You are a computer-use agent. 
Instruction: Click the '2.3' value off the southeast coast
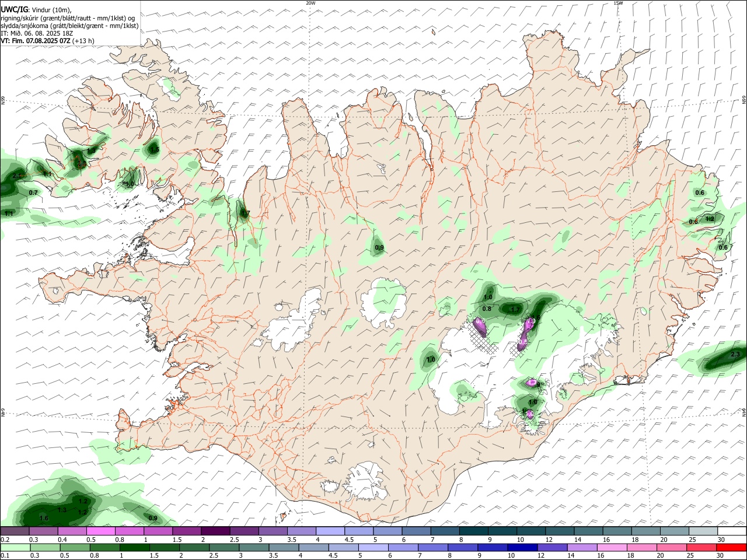coord(735,355)
